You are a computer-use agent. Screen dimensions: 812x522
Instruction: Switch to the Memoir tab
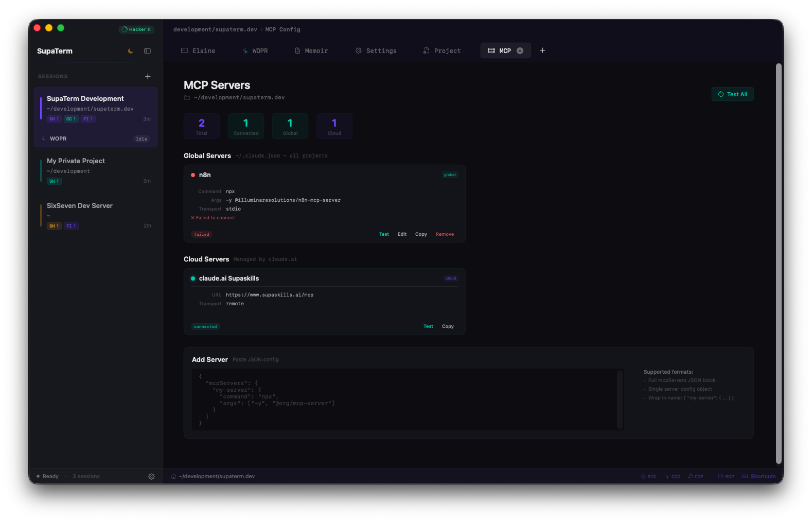pos(311,51)
